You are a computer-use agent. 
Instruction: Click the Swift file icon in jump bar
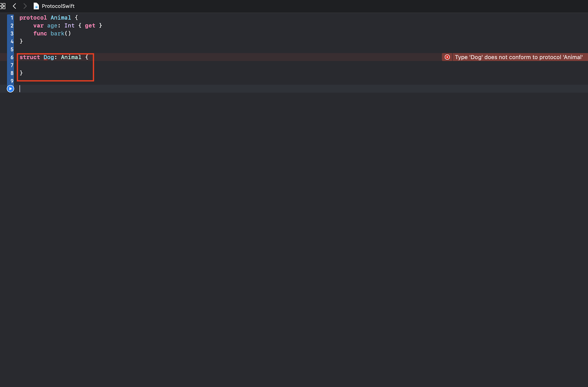(36, 6)
